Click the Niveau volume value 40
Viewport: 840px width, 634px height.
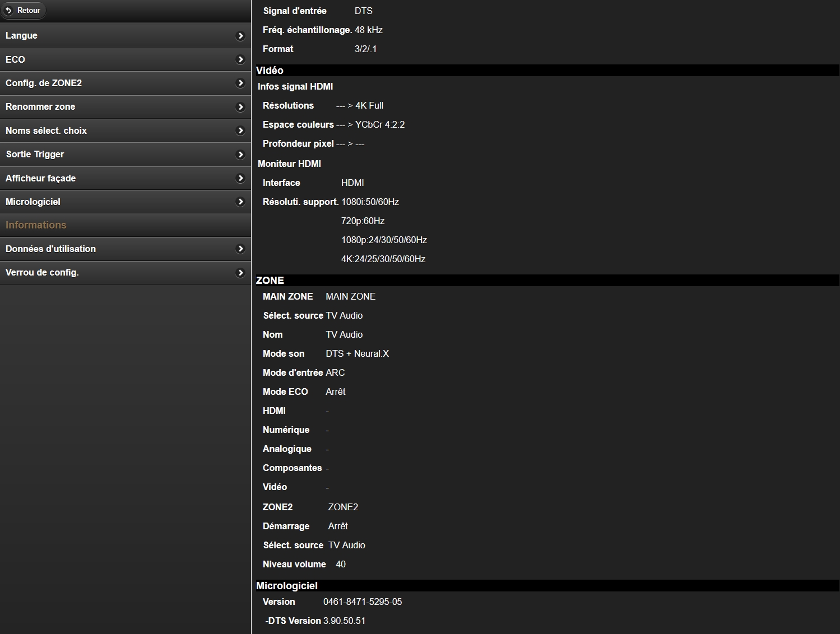click(x=341, y=565)
